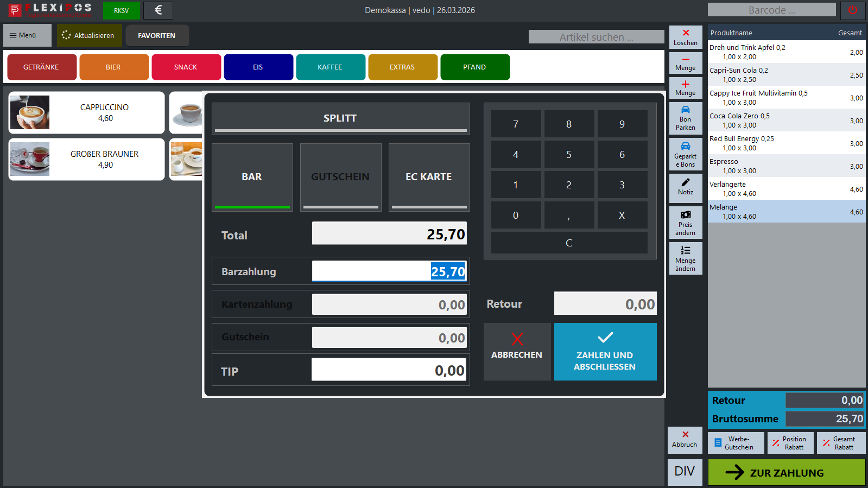Toggle the SPLITT payment option

point(340,118)
